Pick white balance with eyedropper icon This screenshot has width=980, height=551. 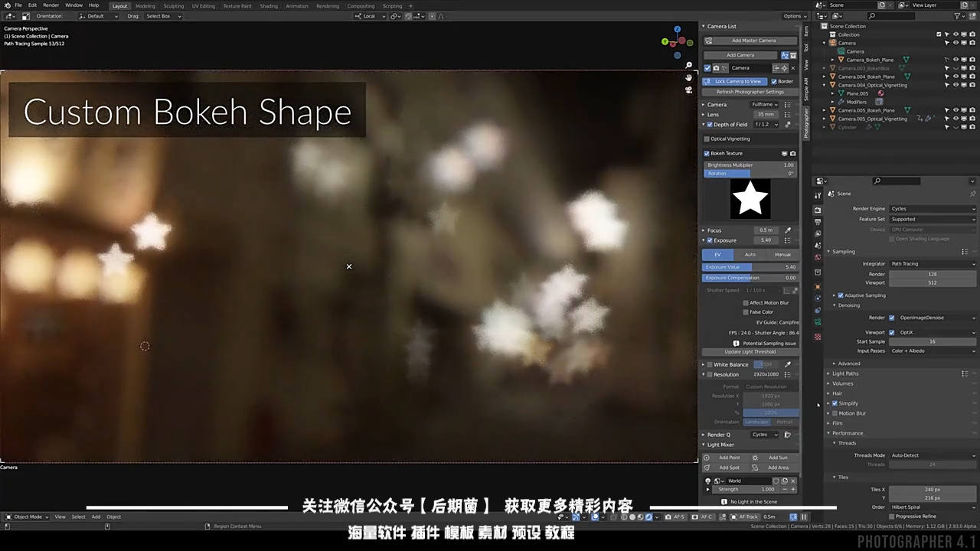788,364
